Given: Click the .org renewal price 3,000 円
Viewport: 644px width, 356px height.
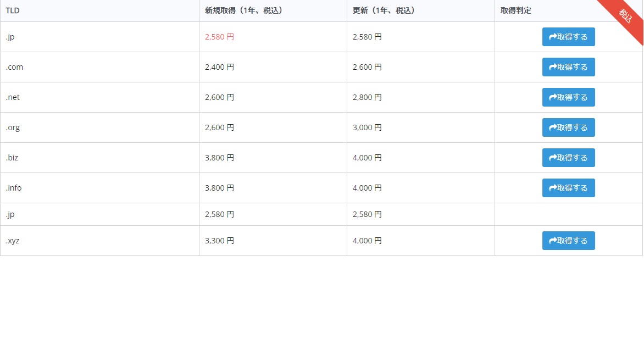Looking at the screenshot, I should (x=367, y=127).
